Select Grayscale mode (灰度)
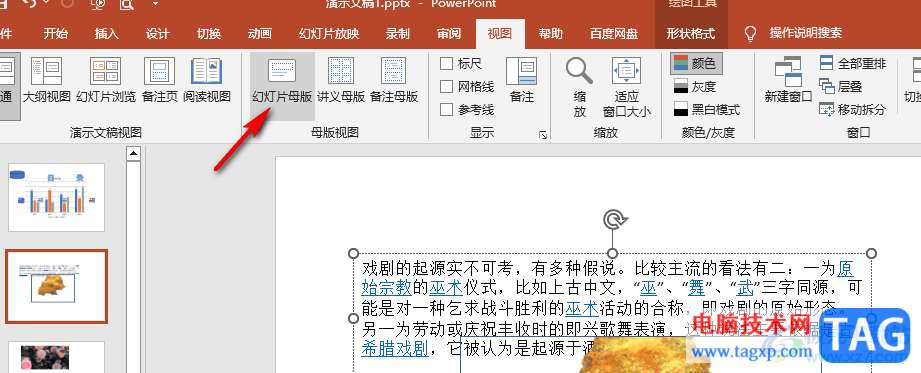The height and width of the screenshot is (373, 921). (x=695, y=87)
